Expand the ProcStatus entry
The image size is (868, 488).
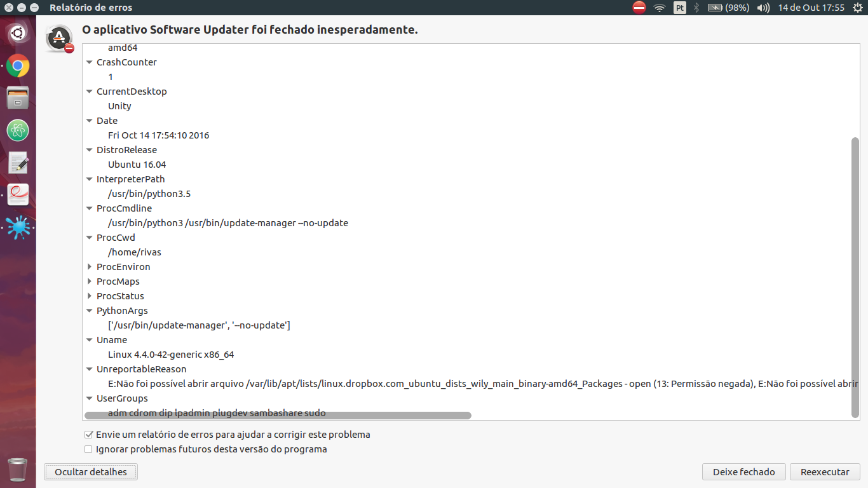tap(90, 296)
